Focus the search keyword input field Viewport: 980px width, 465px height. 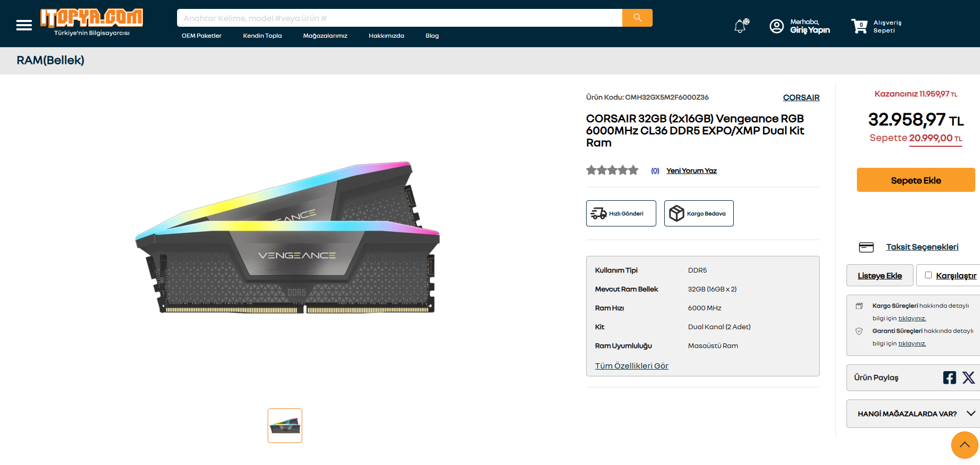[400, 18]
